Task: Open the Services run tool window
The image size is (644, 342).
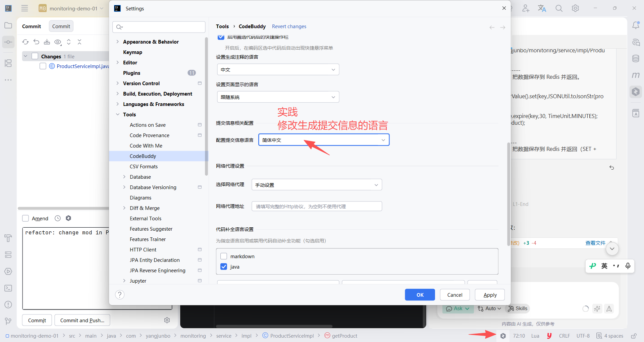Action: pos(8,271)
